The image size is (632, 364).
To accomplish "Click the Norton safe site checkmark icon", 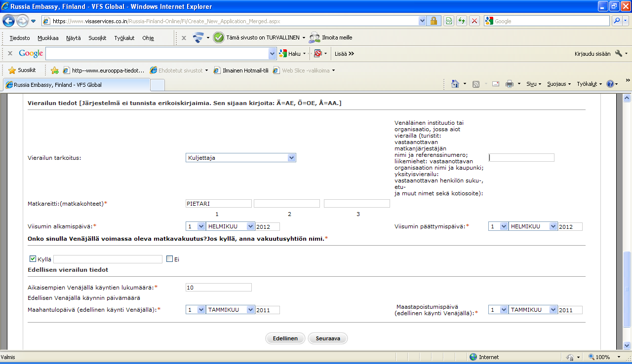I will coord(219,37).
